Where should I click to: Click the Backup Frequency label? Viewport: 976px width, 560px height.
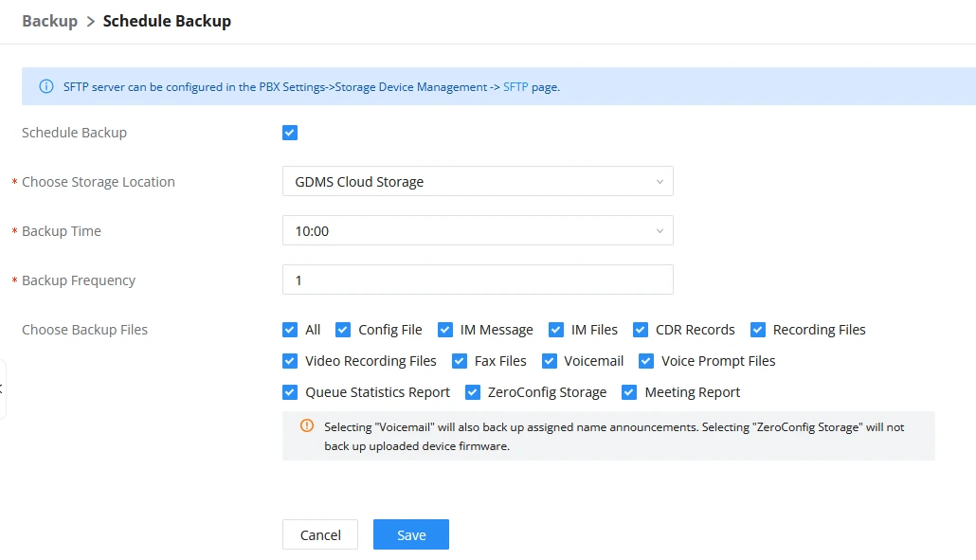[79, 280]
